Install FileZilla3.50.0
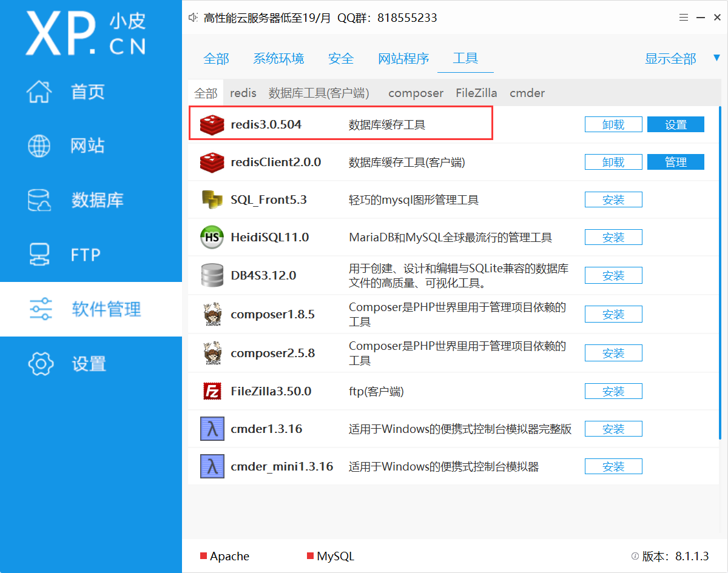This screenshot has height=573, width=728. (x=613, y=391)
